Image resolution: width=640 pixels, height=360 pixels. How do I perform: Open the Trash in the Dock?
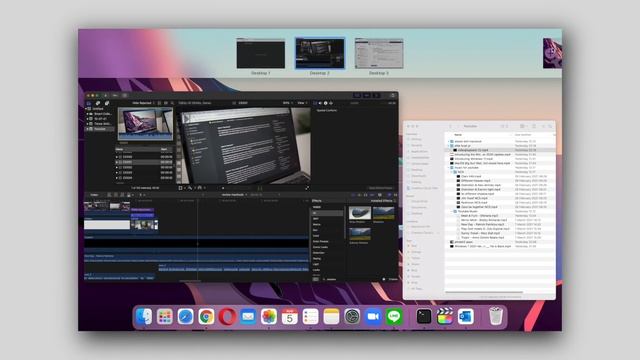coord(496,316)
